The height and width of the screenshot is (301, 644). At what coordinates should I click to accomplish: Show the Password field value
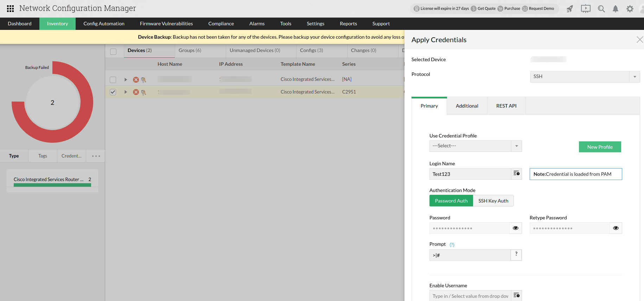(516, 228)
